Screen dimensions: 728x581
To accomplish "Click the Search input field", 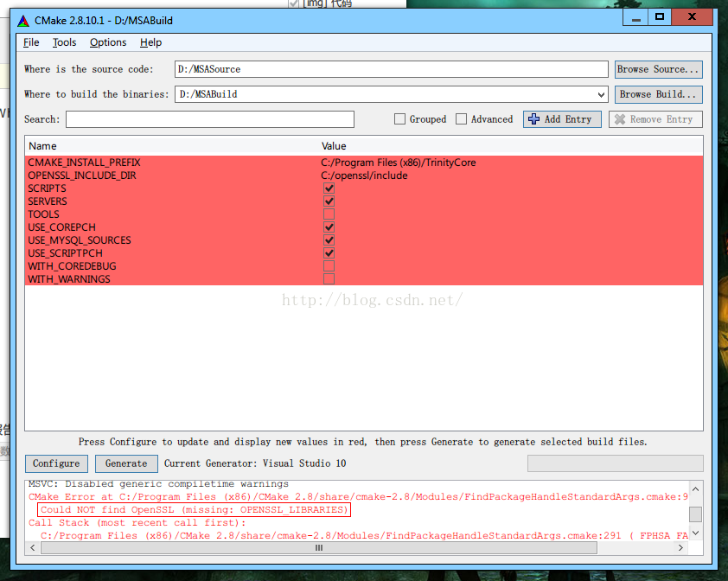I will (x=210, y=119).
